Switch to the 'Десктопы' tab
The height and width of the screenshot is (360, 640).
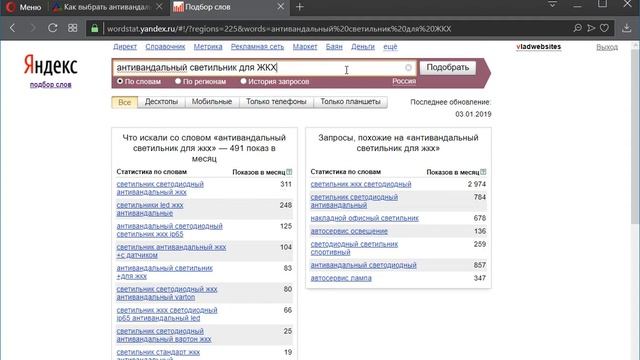tap(161, 102)
